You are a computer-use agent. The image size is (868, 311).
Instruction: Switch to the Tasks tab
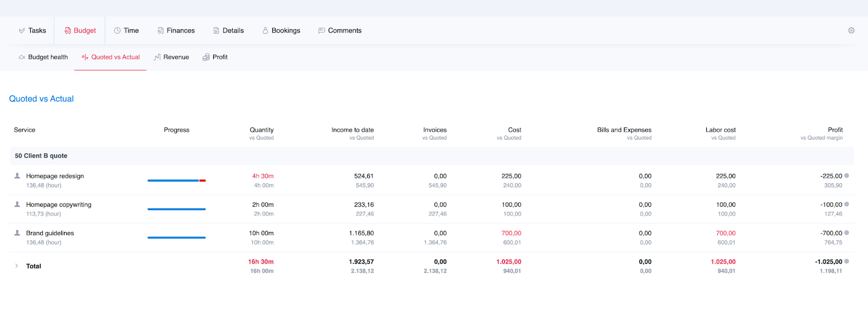coord(32,30)
